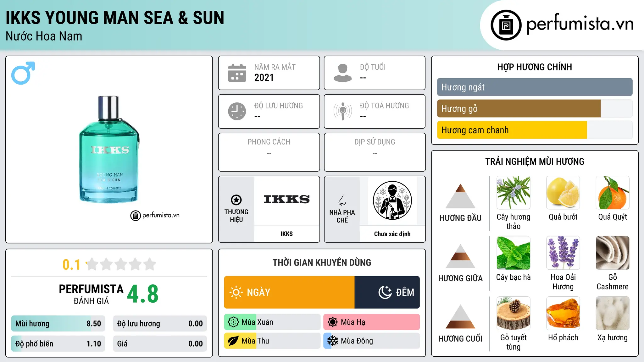Click the 0.1 user rating number
The width and height of the screenshot is (644, 362).
(x=71, y=265)
